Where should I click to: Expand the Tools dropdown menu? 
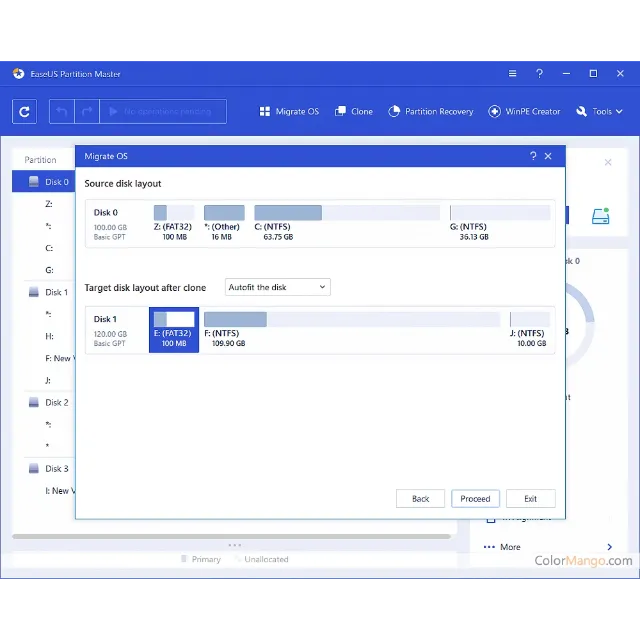click(x=599, y=112)
